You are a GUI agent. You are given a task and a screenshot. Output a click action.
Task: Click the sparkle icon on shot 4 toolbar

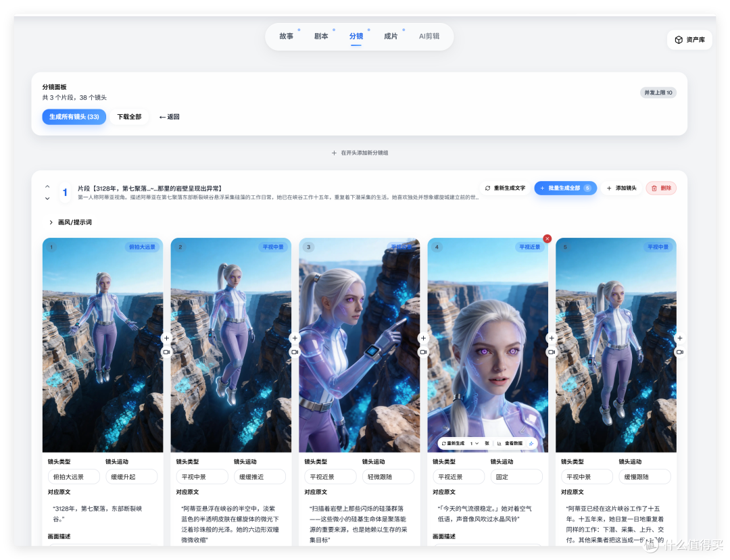(x=531, y=443)
